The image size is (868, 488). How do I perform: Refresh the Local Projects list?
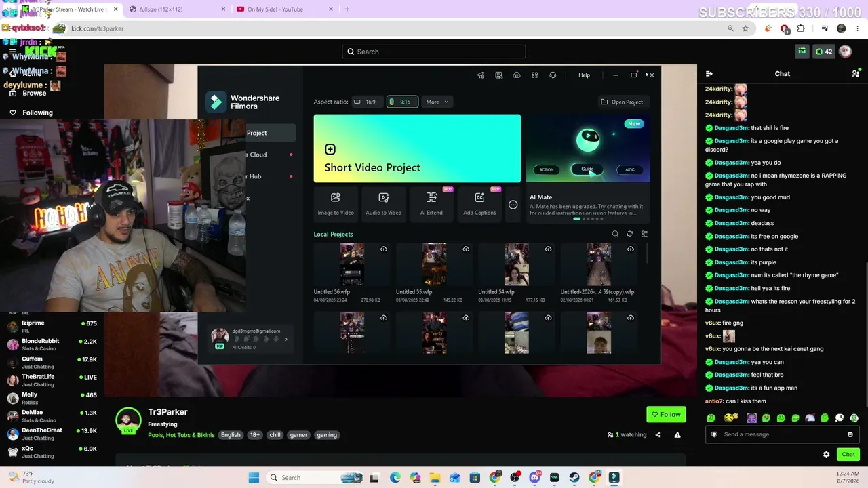point(629,234)
